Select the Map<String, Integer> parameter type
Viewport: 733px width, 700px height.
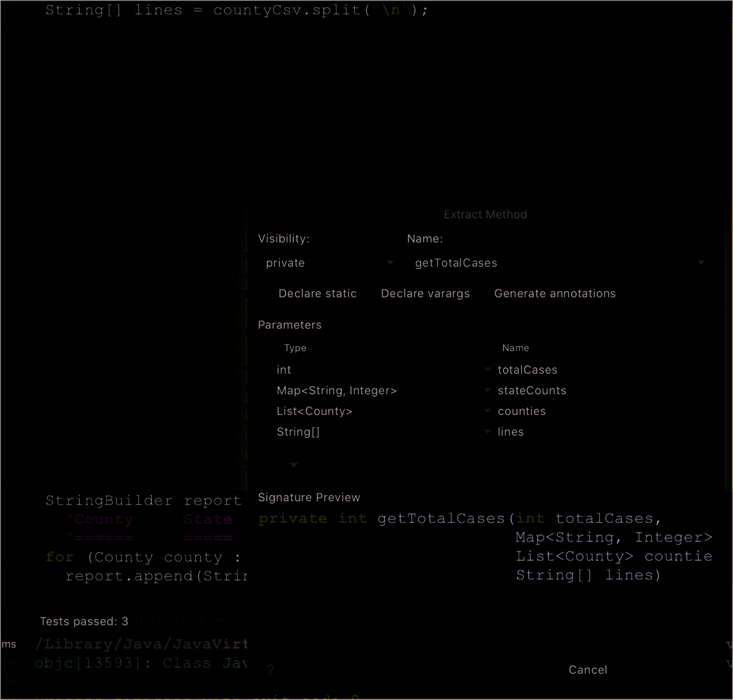[337, 391]
